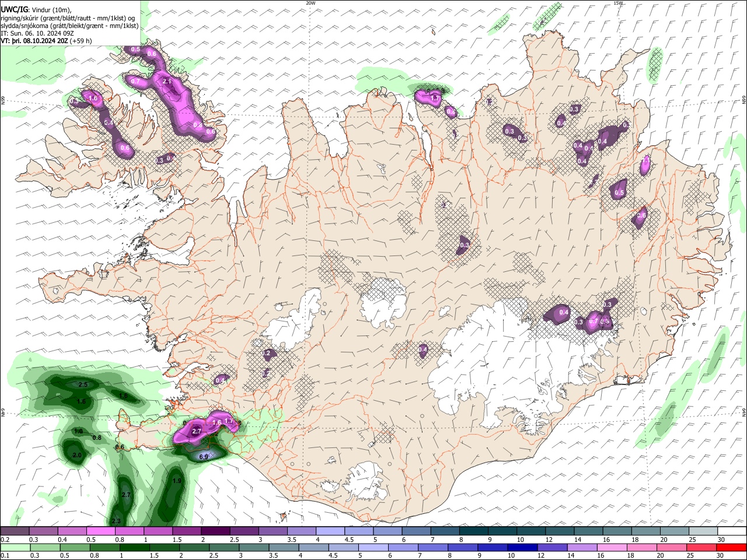Click the pale green 0.1–0.3 rain legend swatch
Viewport: 747px width, 560px height.
(x=15, y=547)
